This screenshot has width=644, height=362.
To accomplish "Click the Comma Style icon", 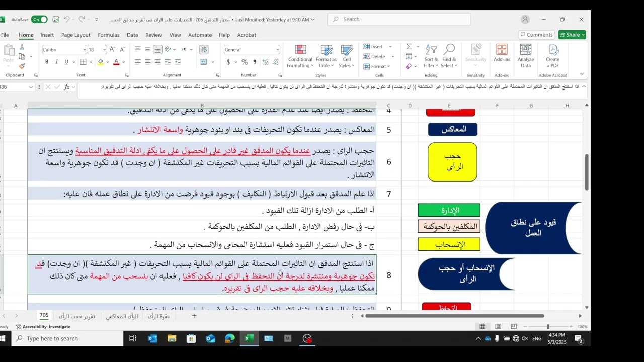I will tap(255, 62).
